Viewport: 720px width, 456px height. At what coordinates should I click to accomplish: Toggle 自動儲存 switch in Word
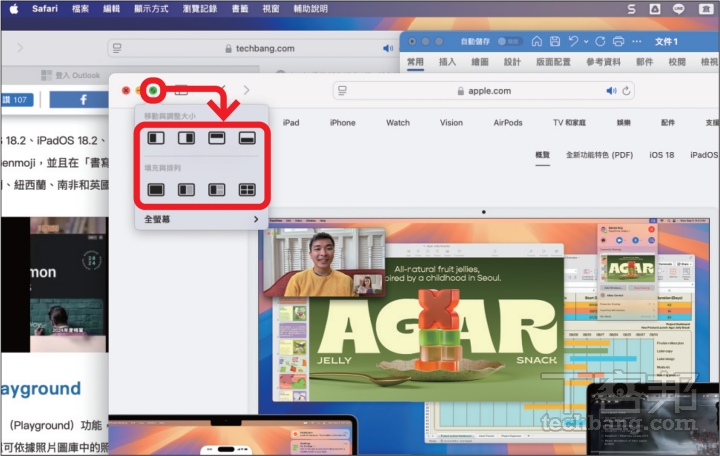[x=509, y=41]
